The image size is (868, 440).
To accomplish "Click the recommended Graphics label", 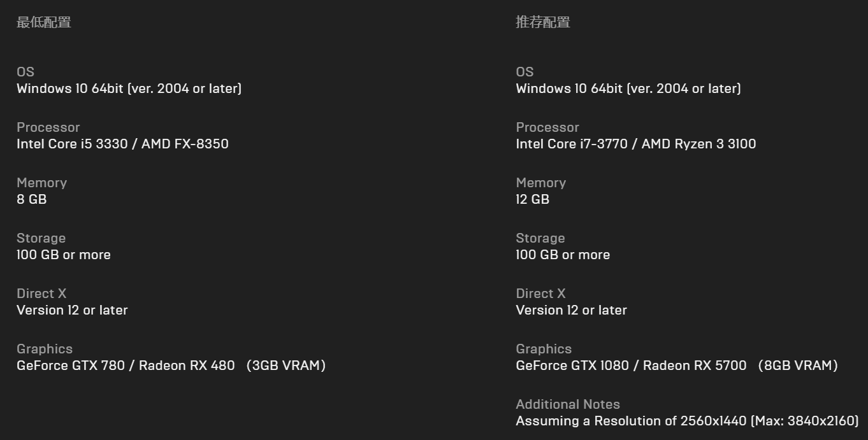I will (544, 349).
